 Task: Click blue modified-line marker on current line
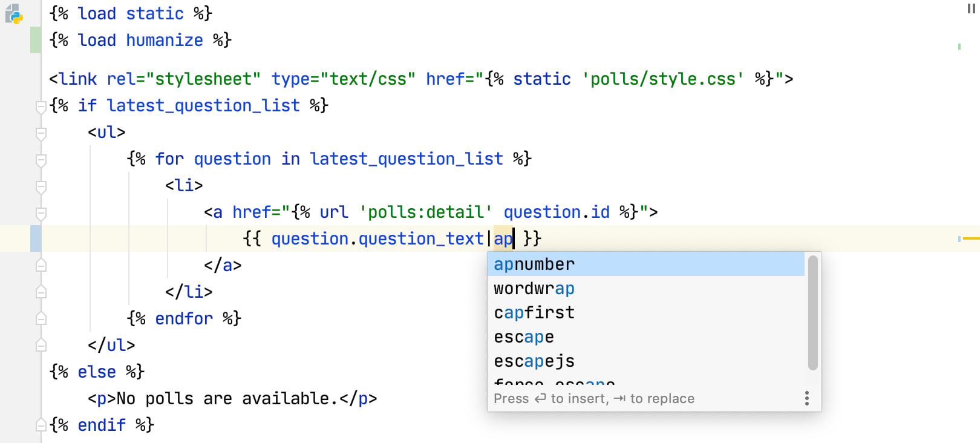pos(36,238)
